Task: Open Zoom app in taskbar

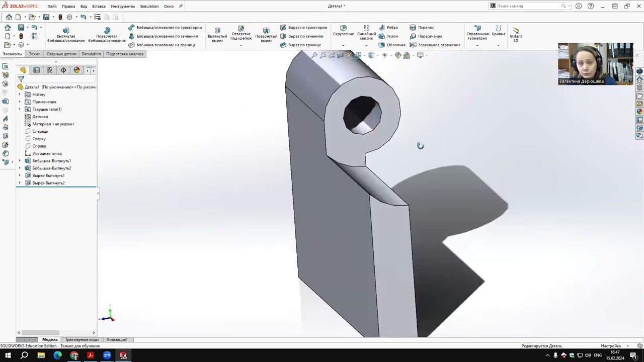Action: (107, 355)
